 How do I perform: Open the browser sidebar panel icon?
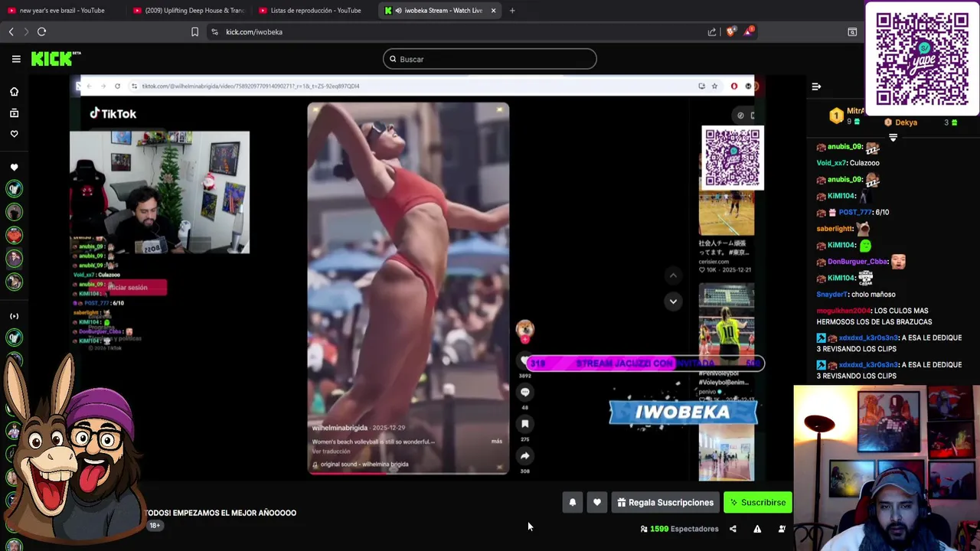852,31
